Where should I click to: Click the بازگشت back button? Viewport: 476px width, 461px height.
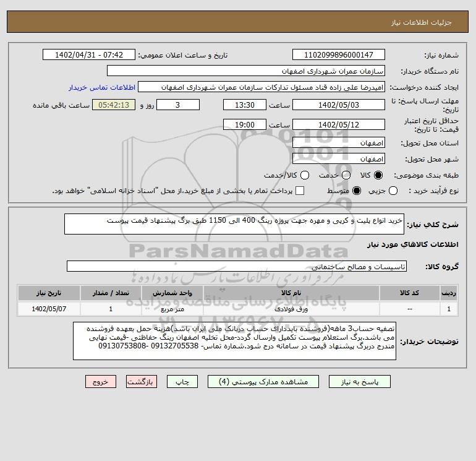click(142, 382)
